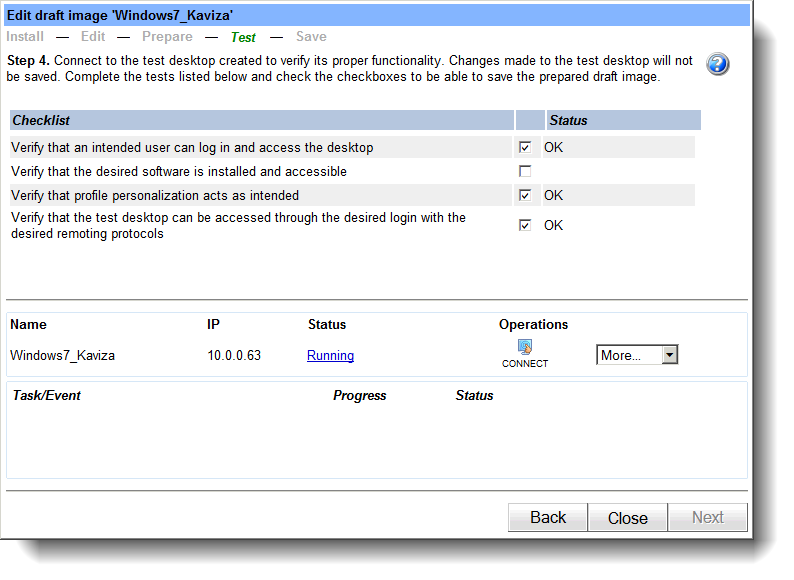The image size is (794, 580).
Task: Toggle the 'desired remoting protocols' checkbox
Action: click(x=525, y=225)
